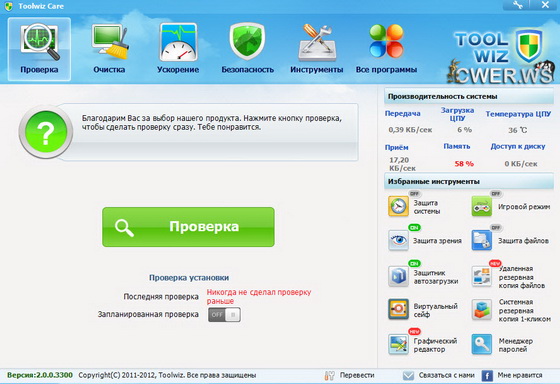The height and width of the screenshot is (384, 560).
Task: Open the Виртуальный сейф safe icon
Action: point(398,309)
